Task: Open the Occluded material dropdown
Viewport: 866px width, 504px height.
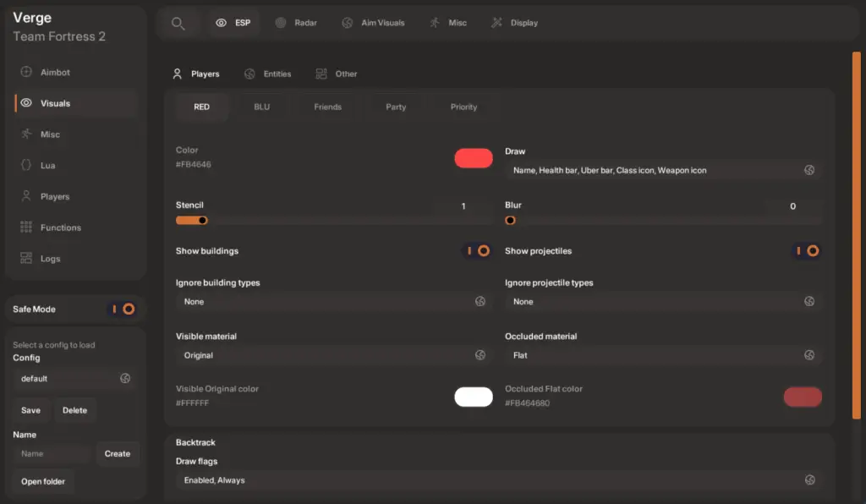Action: 663,355
